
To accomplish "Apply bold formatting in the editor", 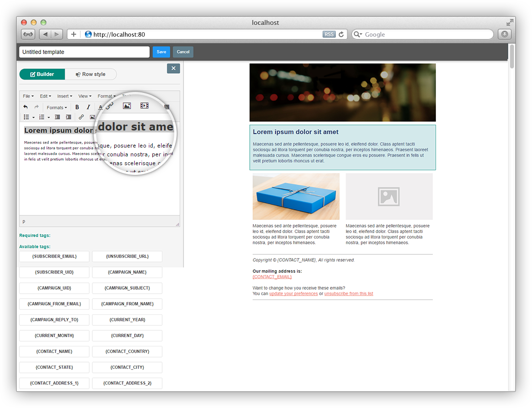I will pos(77,107).
